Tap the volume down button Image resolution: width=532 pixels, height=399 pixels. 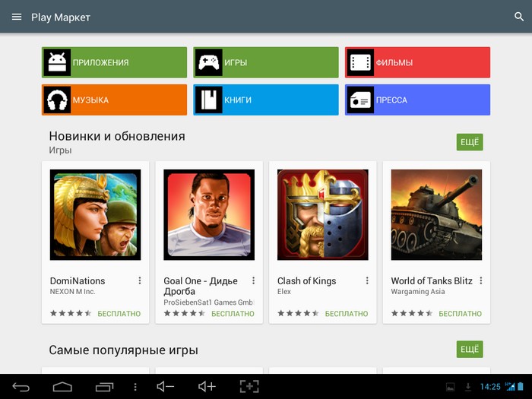(165, 386)
